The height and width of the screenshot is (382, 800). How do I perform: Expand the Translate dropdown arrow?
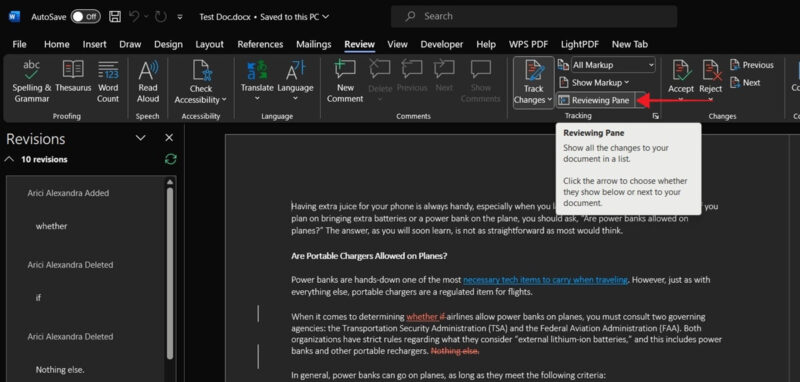(257, 99)
